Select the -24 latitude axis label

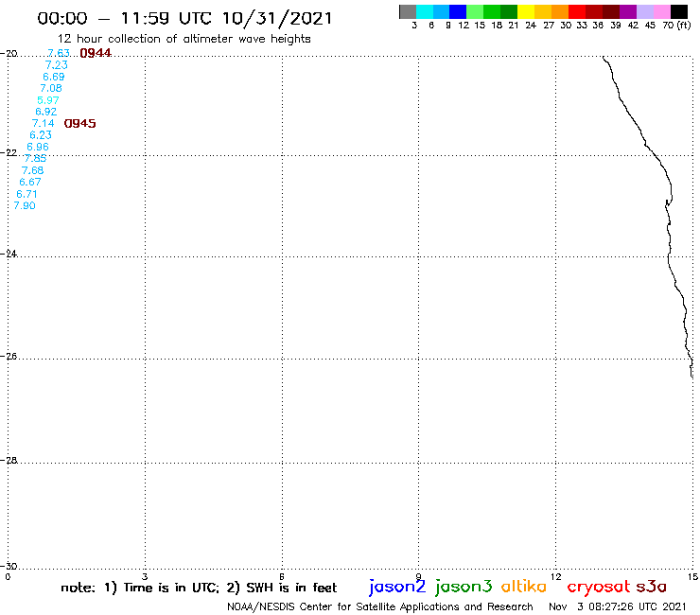click(9, 254)
